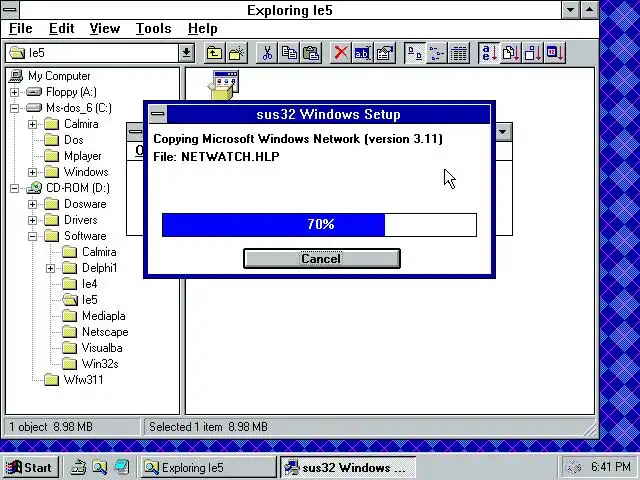Create a new folder from toolbar
640x480 pixels.
[x=237, y=53]
